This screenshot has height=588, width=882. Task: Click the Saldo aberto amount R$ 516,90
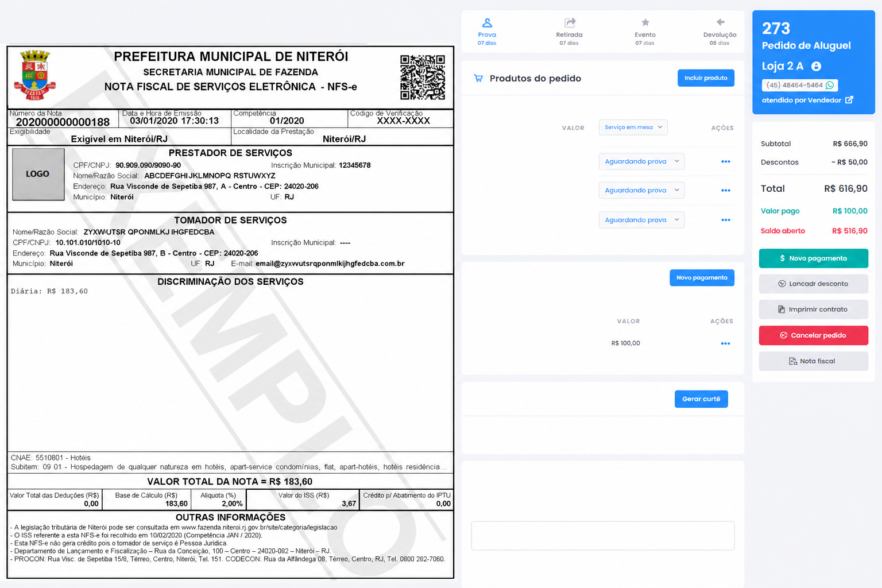click(850, 231)
